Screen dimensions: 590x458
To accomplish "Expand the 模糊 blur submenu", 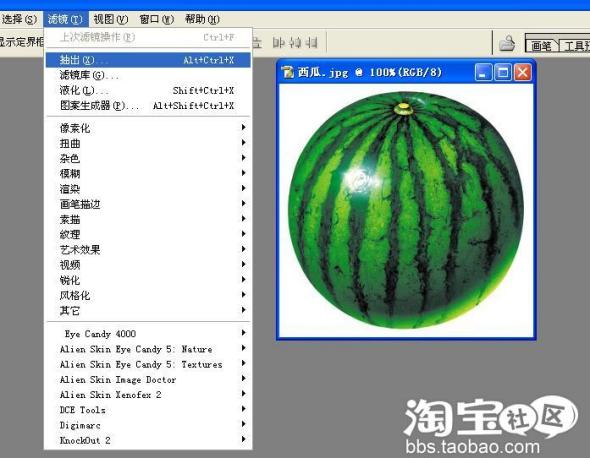I will 148,173.
